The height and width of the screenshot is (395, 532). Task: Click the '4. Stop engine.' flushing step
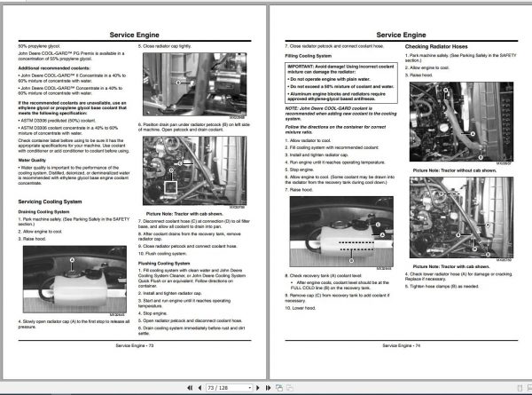point(153,313)
